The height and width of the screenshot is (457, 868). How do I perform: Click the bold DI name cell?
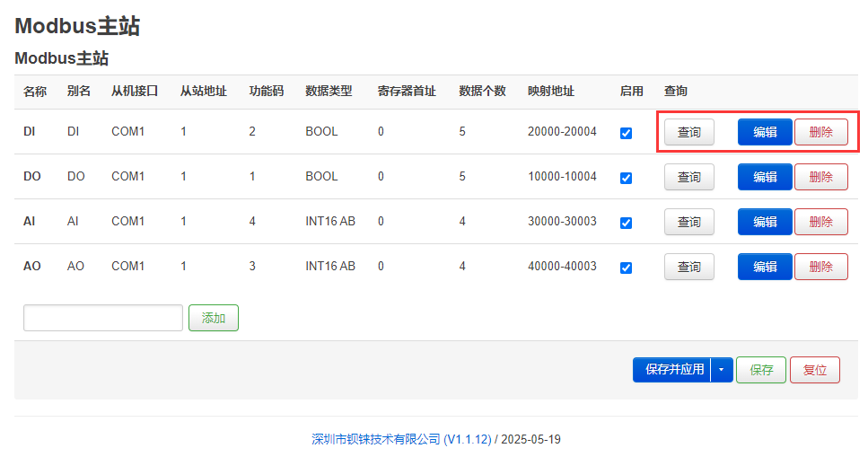coord(30,131)
